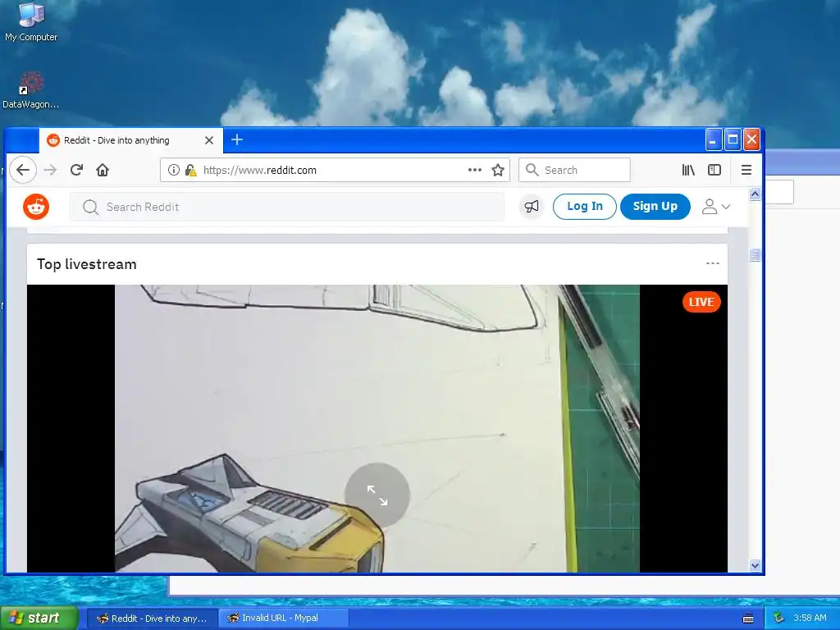Click the Log In button
Viewport: 840px width, 630px height.
[x=584, y=206]
